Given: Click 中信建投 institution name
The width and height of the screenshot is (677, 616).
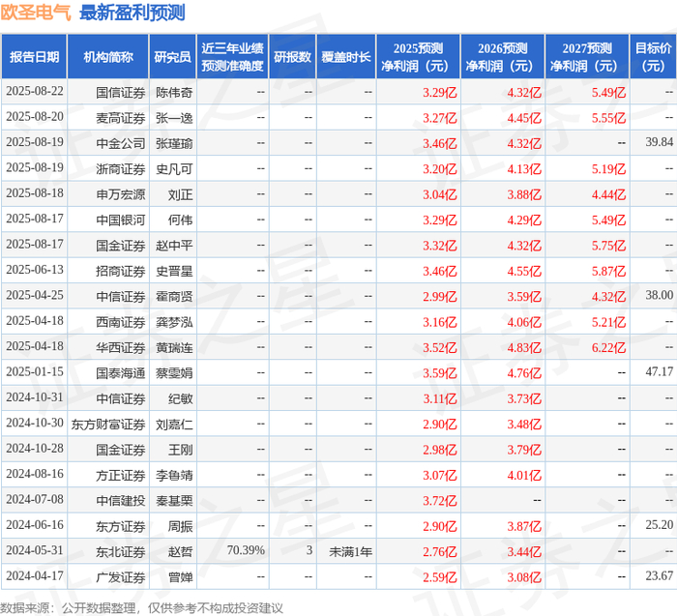Looking at the screenshot, I should [x=121, y=500].
